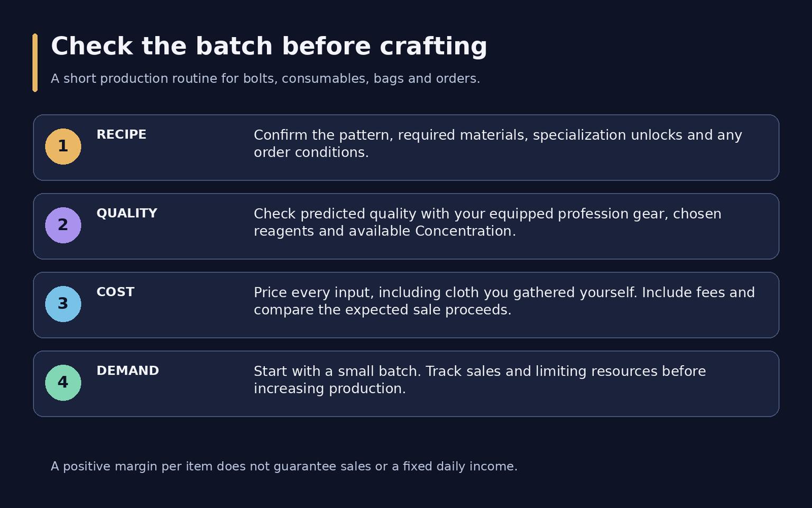Image resolution: width=812 pixels, height=508 pixels.
Task: Click the 'Start with a small batch' text
Action: pyautogui.click(x=480, y=380)
